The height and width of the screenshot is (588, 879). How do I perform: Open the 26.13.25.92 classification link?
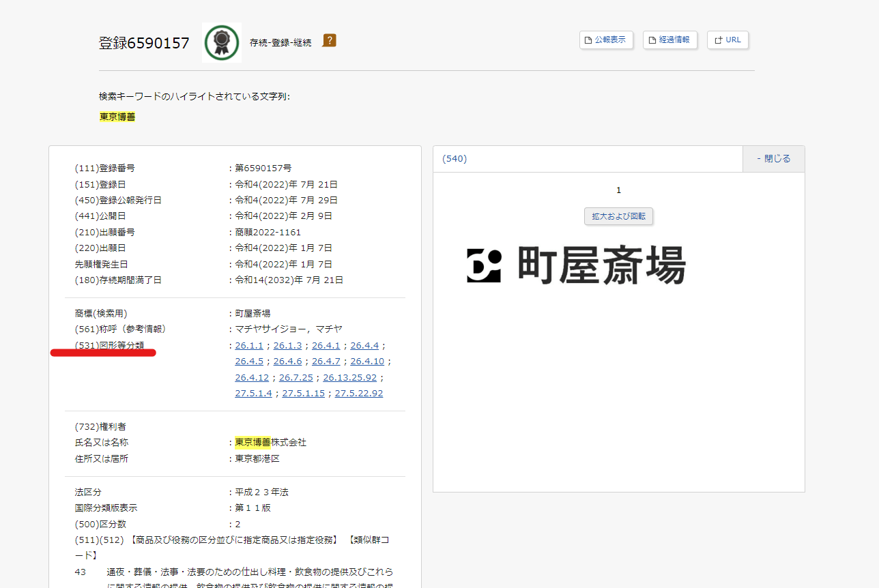[349, 377]
